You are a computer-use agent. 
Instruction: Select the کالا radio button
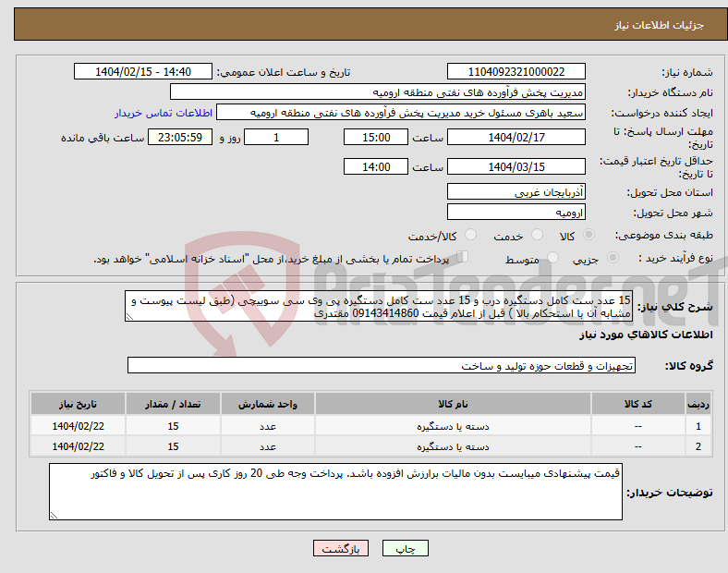[588, 235]
